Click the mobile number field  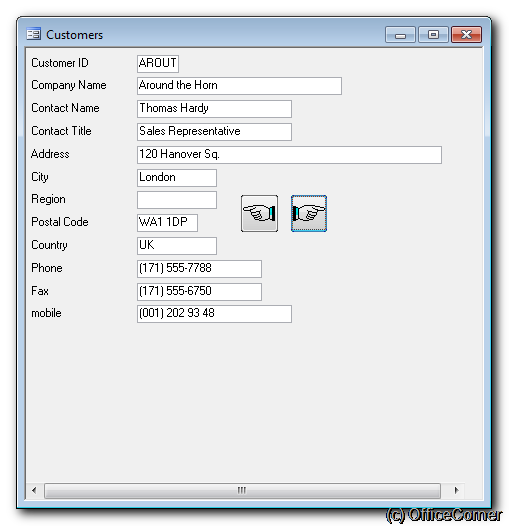(x=214, y=314)
